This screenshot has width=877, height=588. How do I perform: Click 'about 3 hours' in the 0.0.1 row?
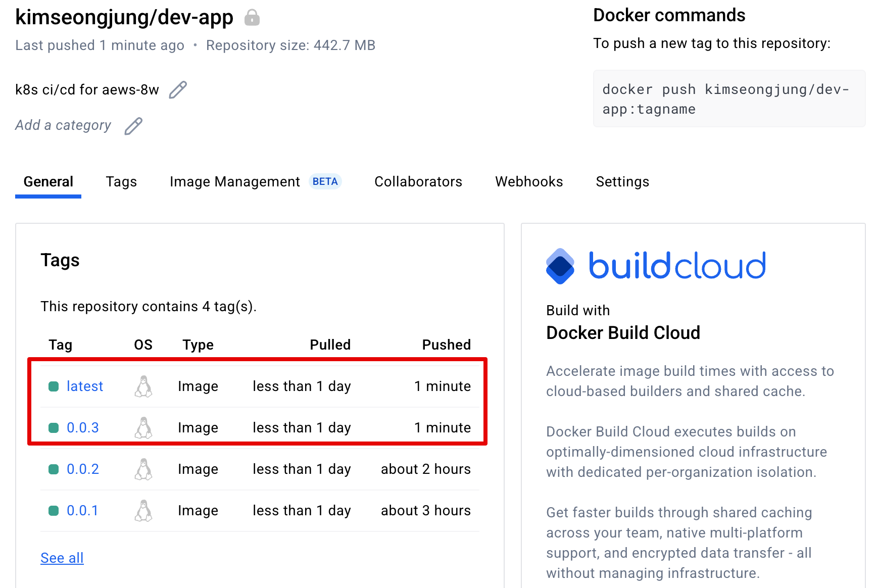pyautogui.click(x=426, y=511)
